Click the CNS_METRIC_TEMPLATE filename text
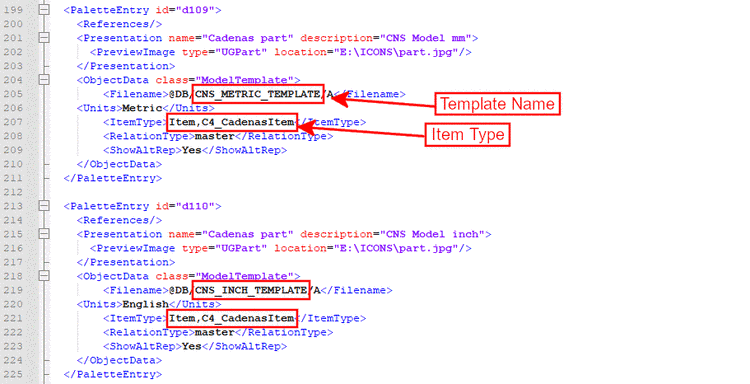This screenshot has width=750, height=384. pyautogui.click(x=257, y=94)
